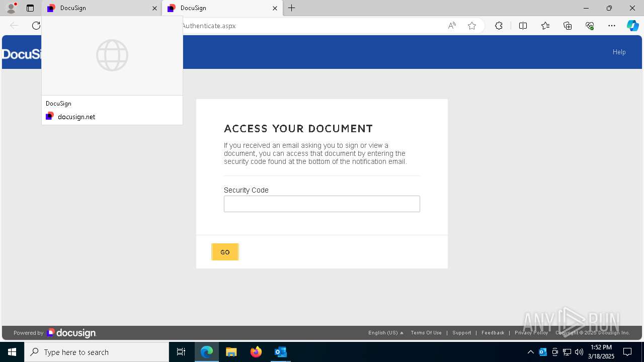Close the second DocuSign tab

(275, 8)
